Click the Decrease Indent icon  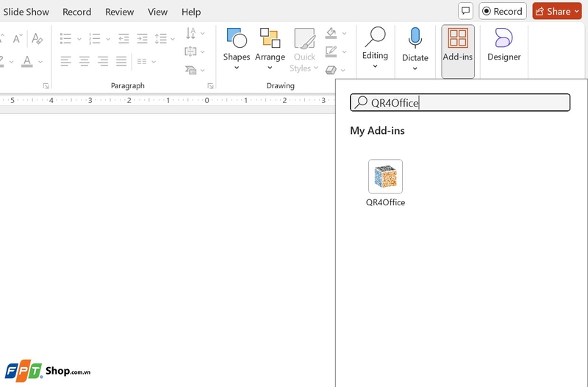[123, 38]
